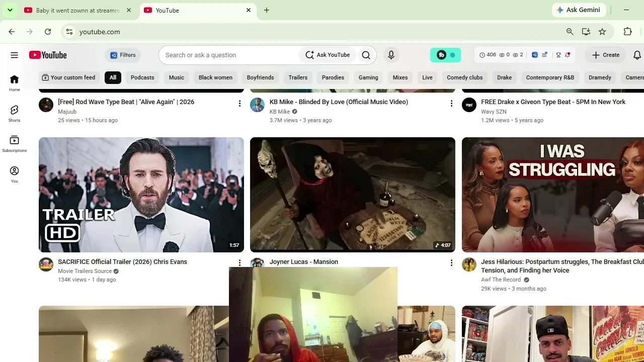The height and width of the screenshot is (362, 644).
Task: Open Shorts in the left sidebar
Action: click(14, 114)
